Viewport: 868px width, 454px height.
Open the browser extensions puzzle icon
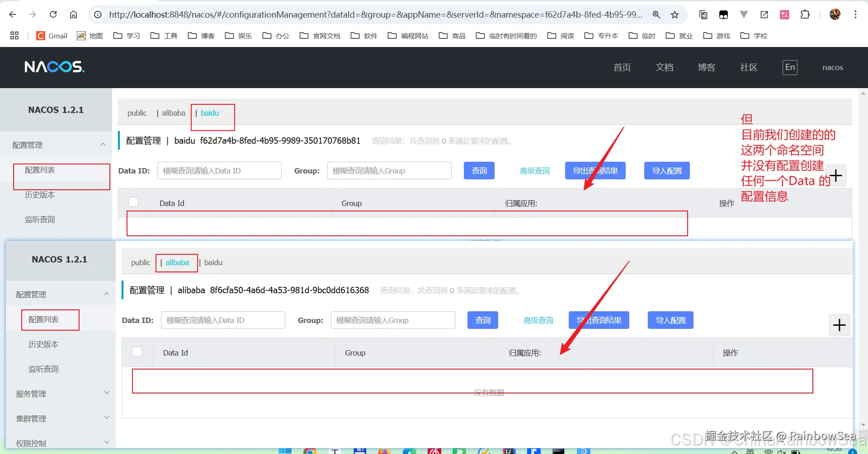pos(805,14)
